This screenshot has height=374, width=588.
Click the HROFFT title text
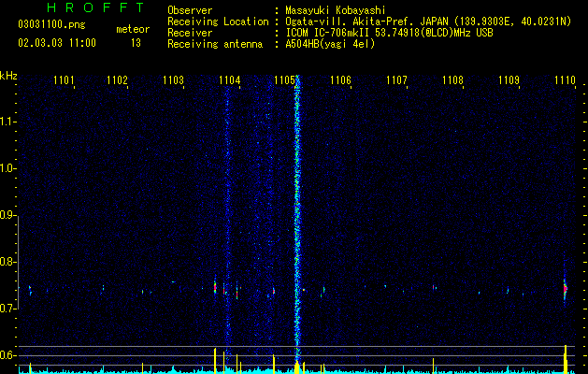[95, 7]
